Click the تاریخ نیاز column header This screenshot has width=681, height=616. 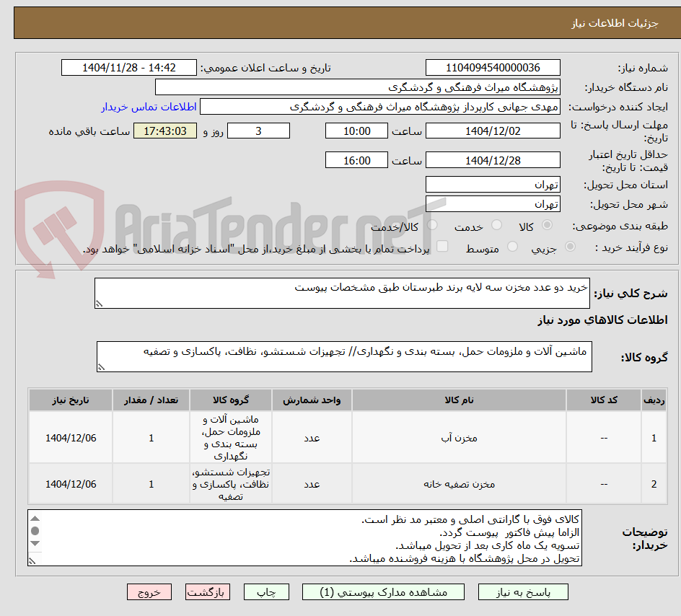click(x=71, y=400)
